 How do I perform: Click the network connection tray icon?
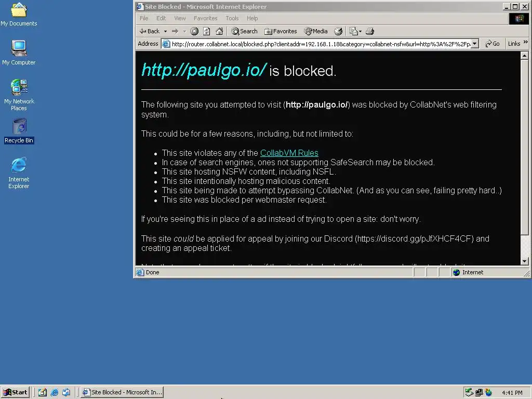[478, 393]
